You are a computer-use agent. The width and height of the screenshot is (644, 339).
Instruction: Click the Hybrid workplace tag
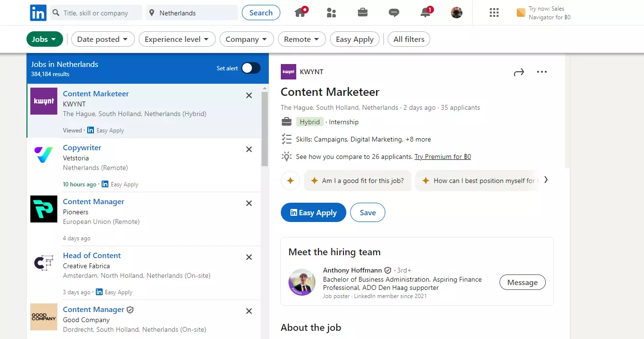tap(310, 122)
